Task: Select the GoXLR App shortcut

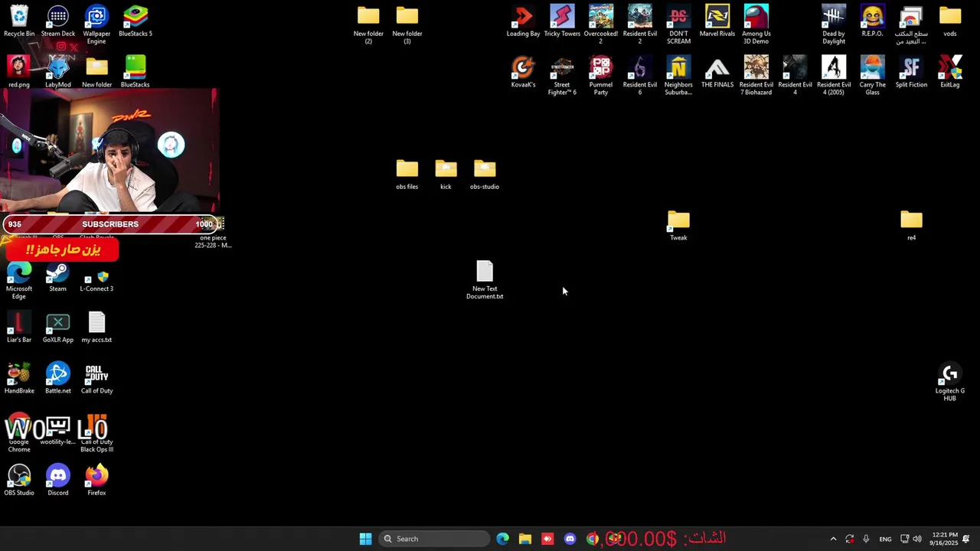Action: tap(58, 327)
